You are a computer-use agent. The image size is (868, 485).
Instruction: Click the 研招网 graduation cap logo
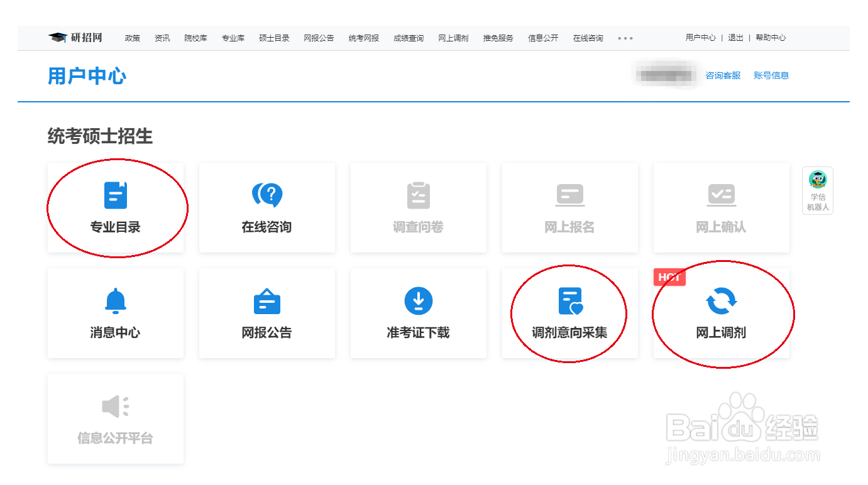(x=75, y=38)
